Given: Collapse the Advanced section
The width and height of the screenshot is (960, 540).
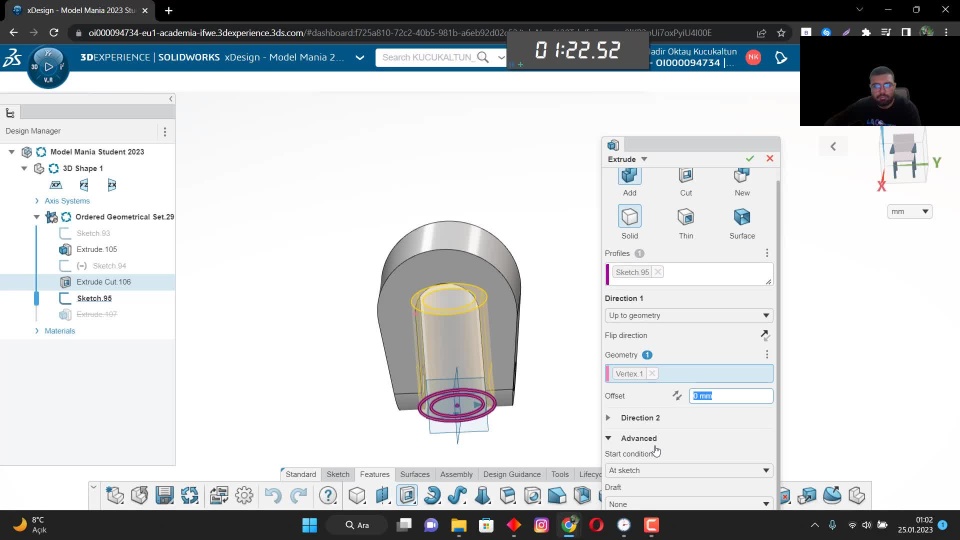Looking at the screenshot, I should (x=609, y=438).
